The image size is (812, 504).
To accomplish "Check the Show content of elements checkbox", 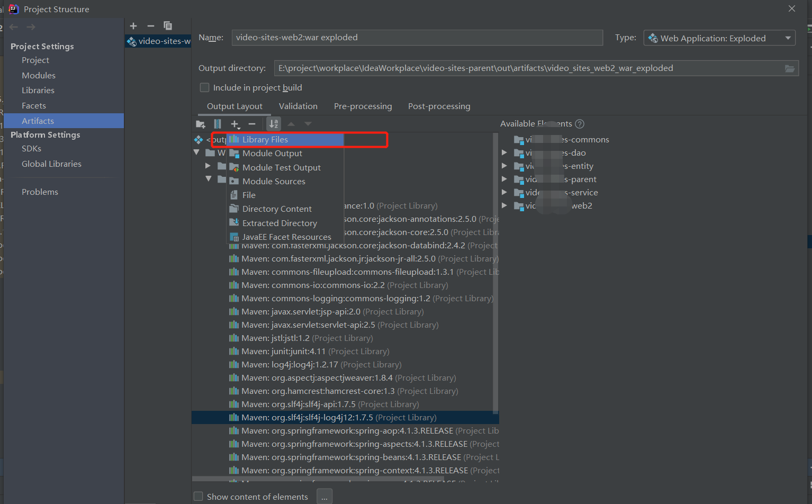I will pos(198,497).
